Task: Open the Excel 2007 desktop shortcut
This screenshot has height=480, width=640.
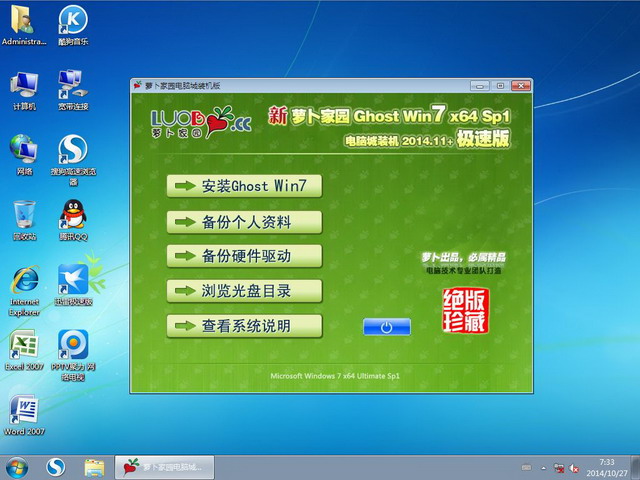Action: click(24, 350)
